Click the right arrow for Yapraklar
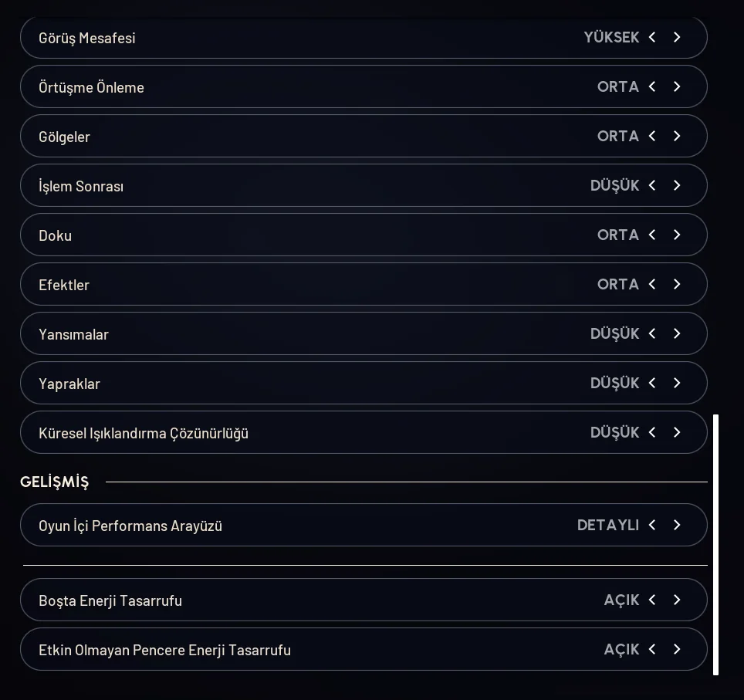 pos(677,383)
